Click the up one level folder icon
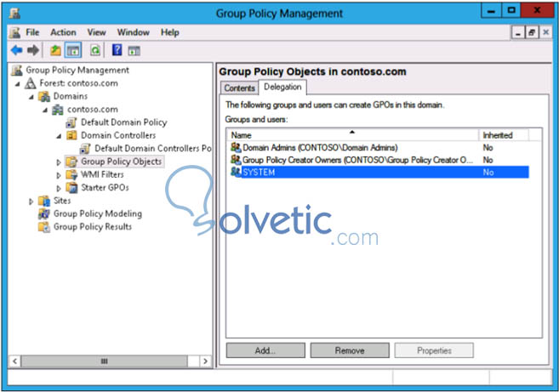This screenshot has height=392, width=559. pos(55,50)
